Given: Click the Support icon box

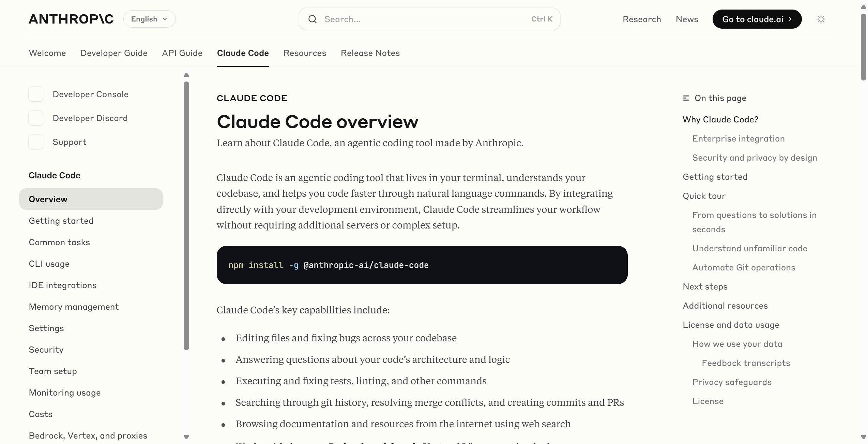Looking at the screenshot, I should pyautogui.click(x=36, y=142).
